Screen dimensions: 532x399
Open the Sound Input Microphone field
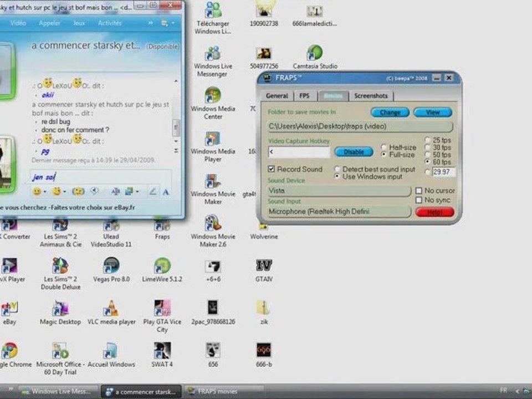(x=339, y=212)
